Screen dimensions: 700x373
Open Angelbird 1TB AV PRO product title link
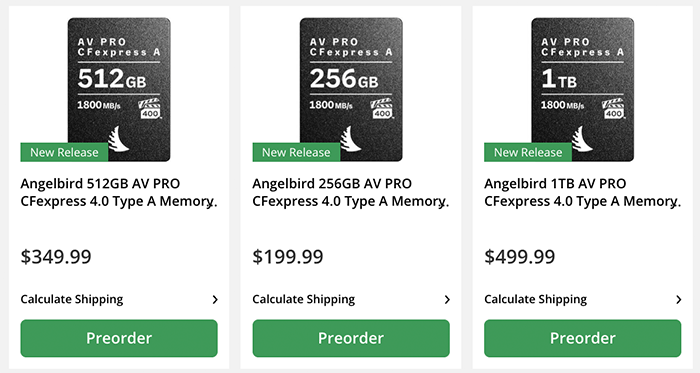click(583, 193)
